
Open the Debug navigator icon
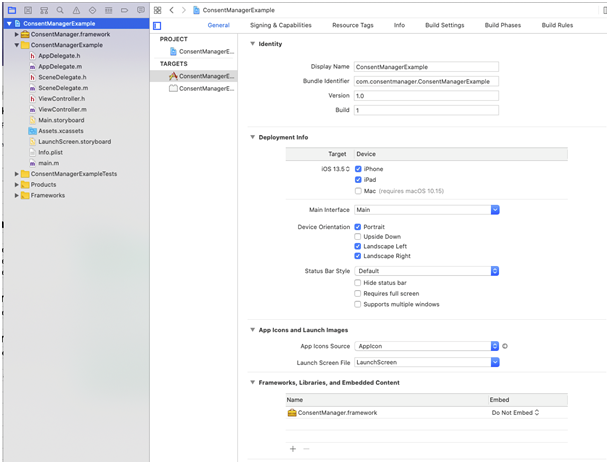tap(109, 10)
